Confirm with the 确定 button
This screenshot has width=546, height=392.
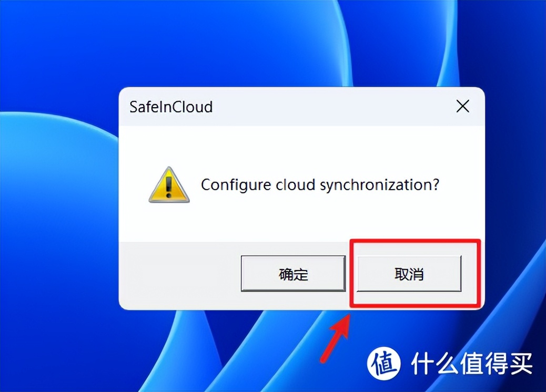pos(293,274)
